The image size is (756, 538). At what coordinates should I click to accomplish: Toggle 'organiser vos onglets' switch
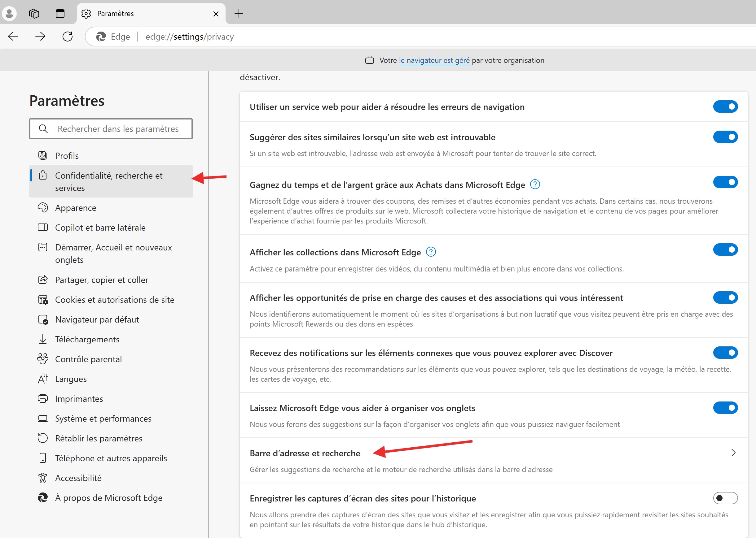tap(726, 407)
